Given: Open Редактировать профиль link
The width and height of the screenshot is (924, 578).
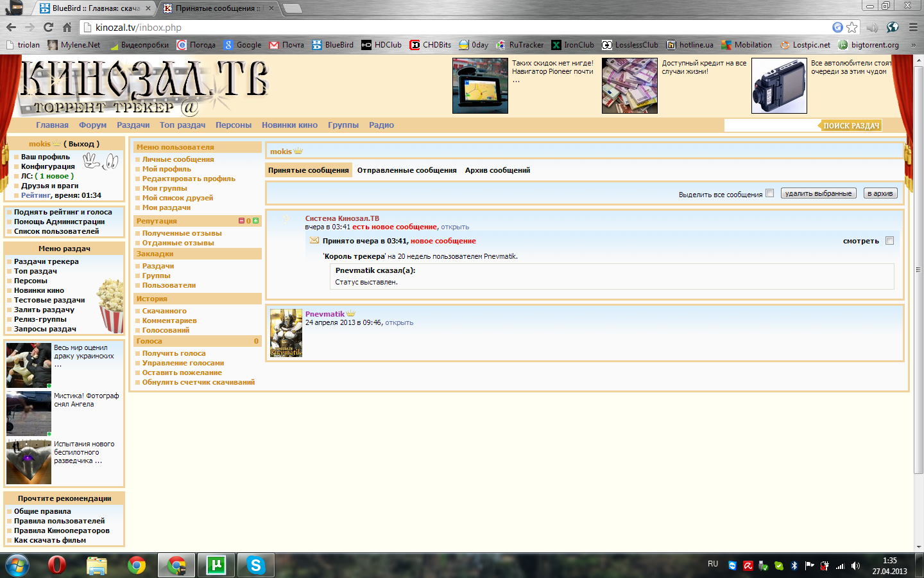Looking at the screenshot, I should pos(189,179).
